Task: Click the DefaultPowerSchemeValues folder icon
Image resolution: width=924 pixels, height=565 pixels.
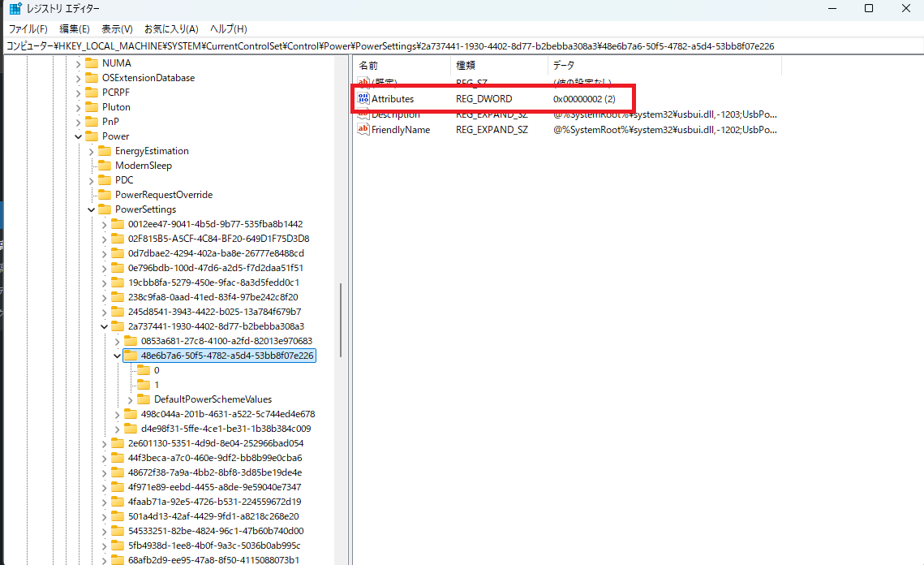Action: [144, 399]
